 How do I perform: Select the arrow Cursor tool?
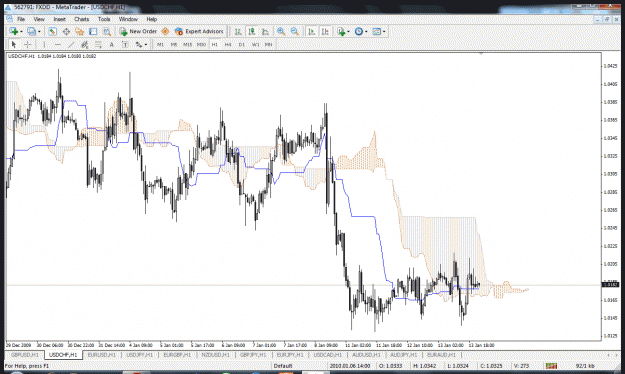coord(14,44)
